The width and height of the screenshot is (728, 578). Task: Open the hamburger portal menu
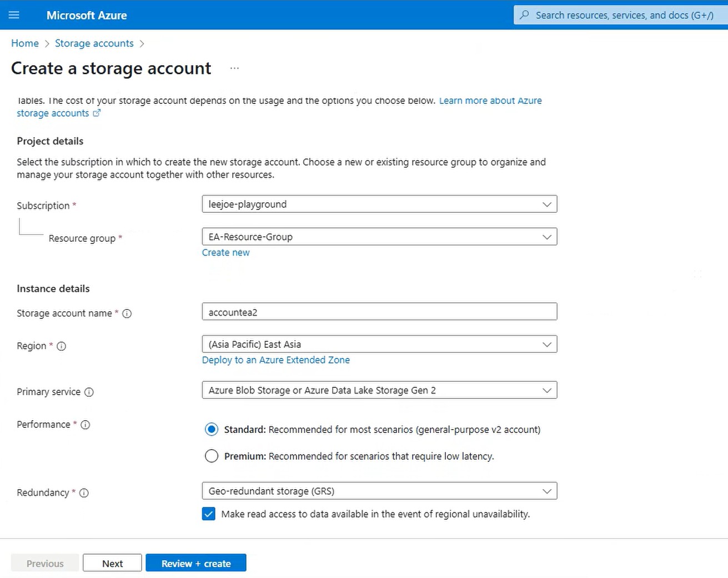pos(14,15)
